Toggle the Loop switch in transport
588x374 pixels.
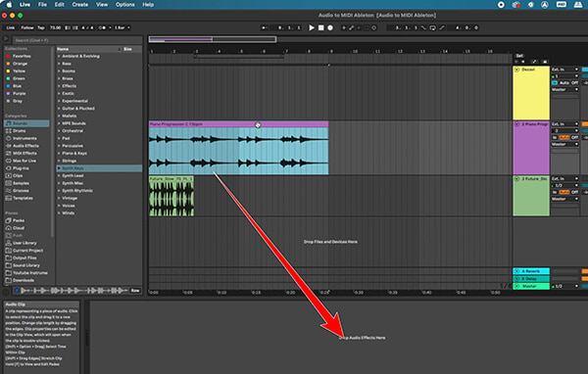(x=433, y=27)
